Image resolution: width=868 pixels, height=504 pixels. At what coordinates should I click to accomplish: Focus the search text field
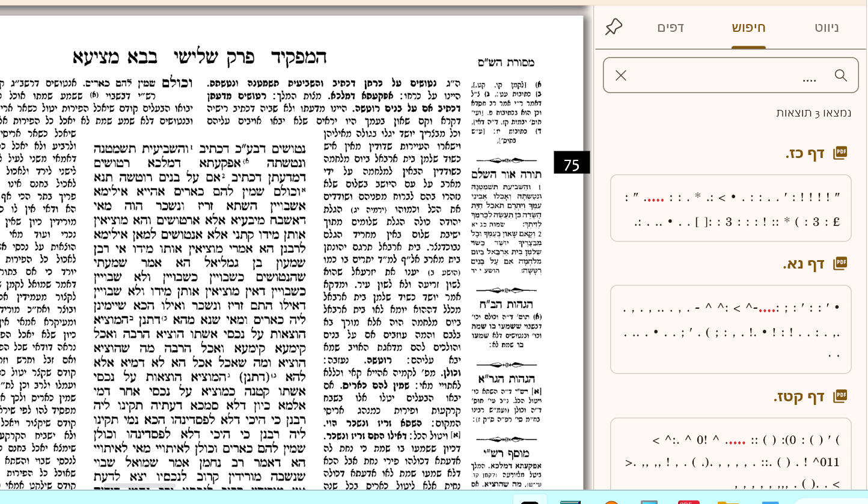point(730,75)
